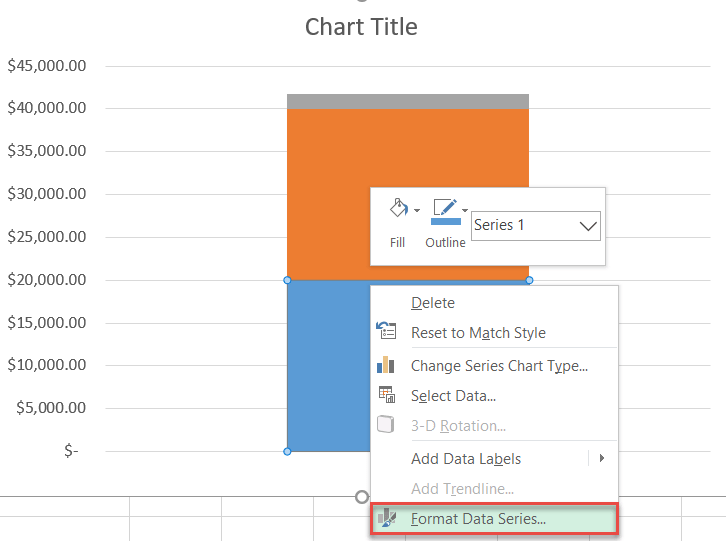
Task: Choose the Add Trendline menu entry
Action: point(462,489)
